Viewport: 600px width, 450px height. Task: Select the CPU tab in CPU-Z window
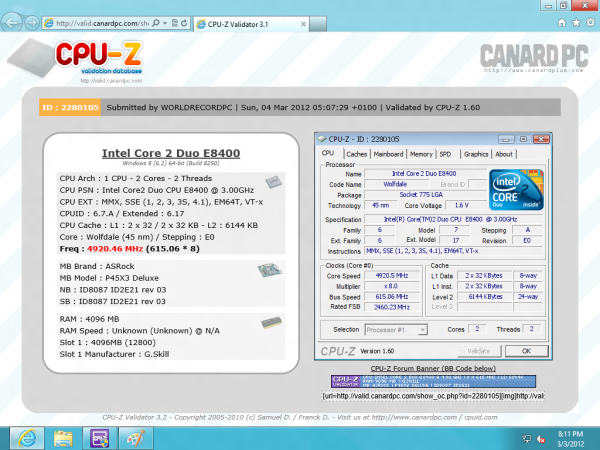click(x=328, y=153)
